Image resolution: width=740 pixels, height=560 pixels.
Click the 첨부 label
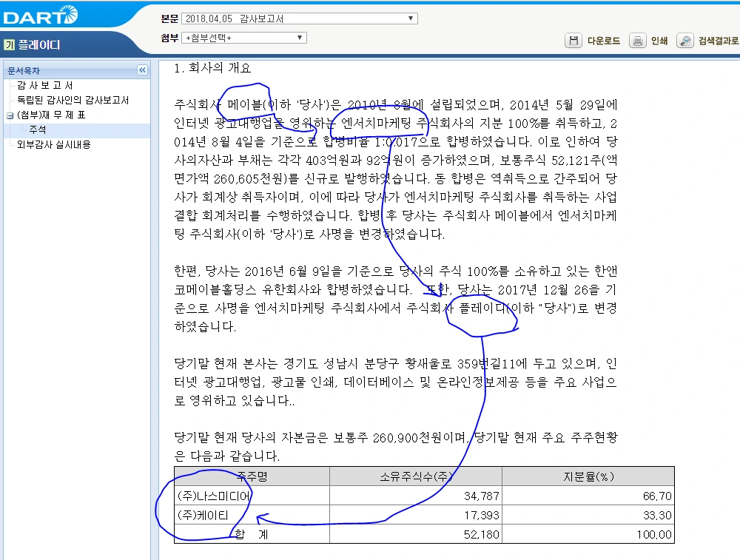[169, 38]
